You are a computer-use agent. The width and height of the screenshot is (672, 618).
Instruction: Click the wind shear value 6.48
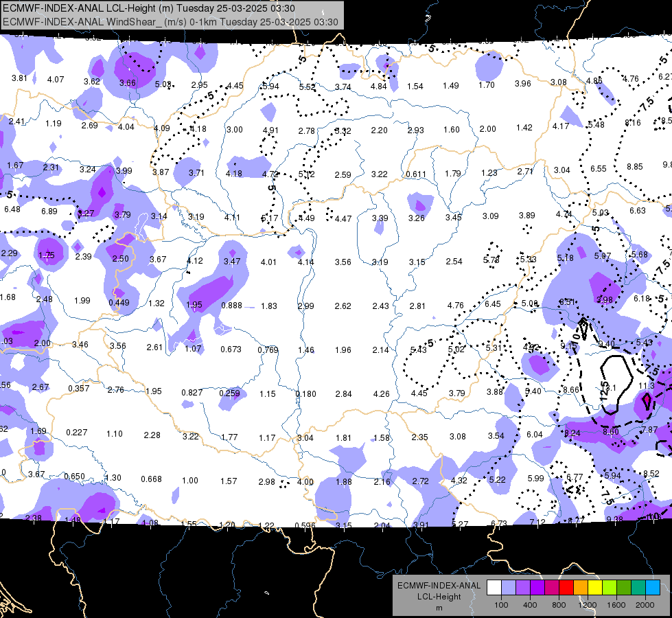click(12, 209)
